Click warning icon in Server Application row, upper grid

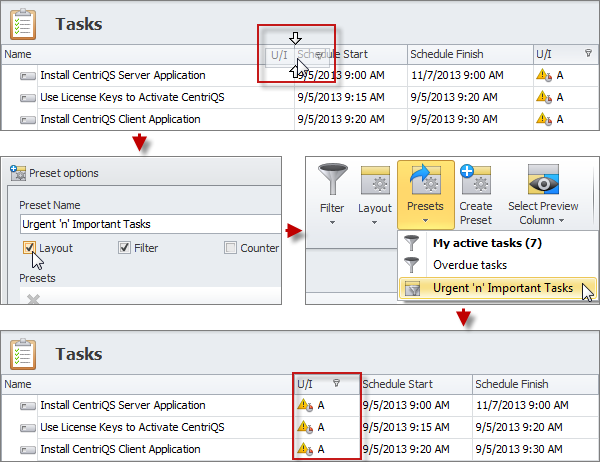[x=544, y=75]
